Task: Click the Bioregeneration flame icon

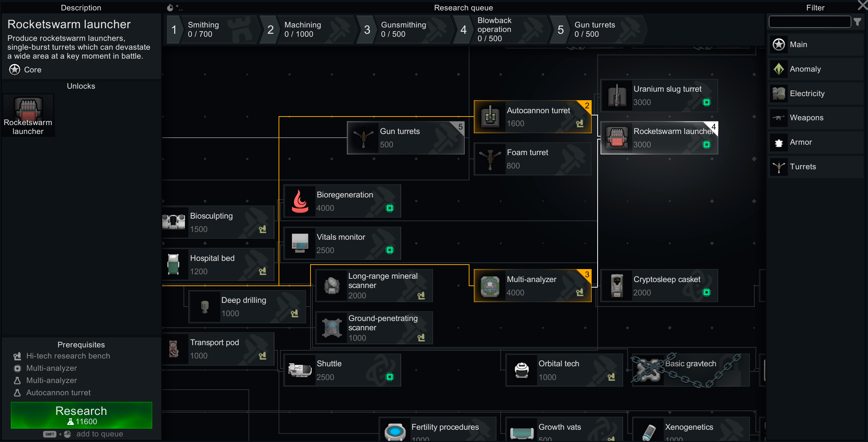Action: coord(300,201)
